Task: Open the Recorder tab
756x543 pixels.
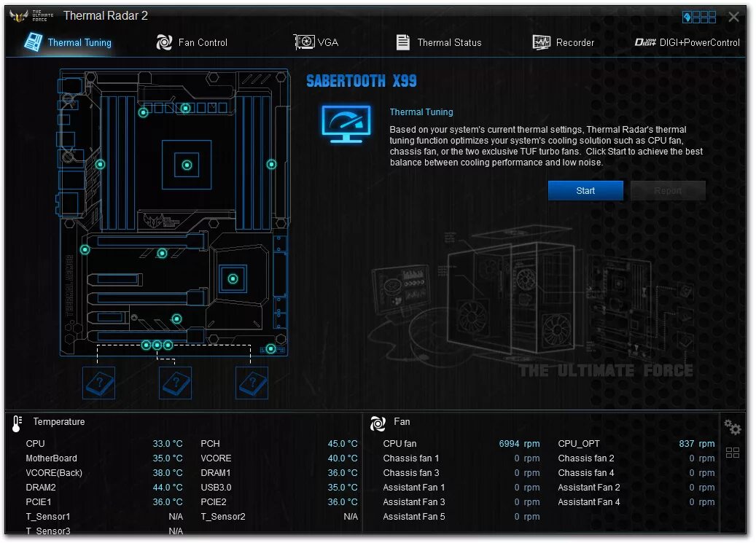Action: pos(564,42)
